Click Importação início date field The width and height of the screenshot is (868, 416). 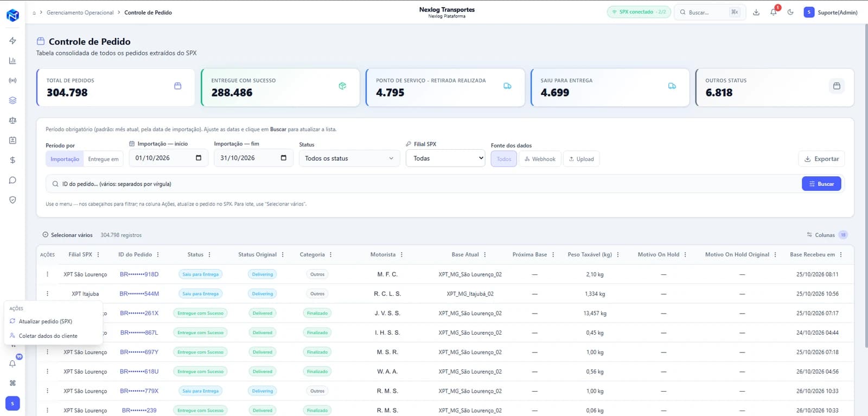pyautogui.click(x=169, y=158)
